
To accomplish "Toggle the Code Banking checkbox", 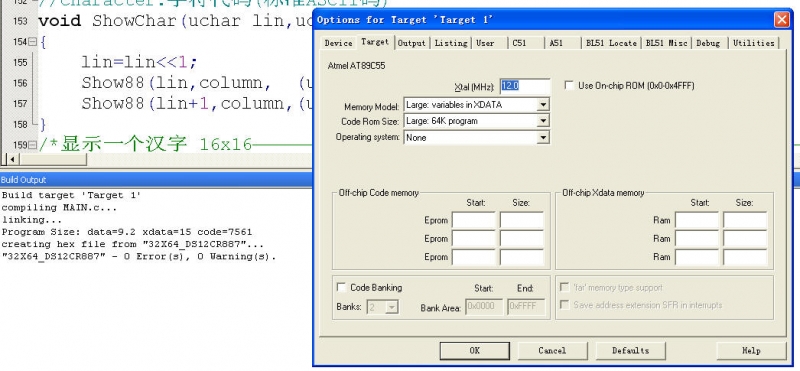I will [341, 287].
